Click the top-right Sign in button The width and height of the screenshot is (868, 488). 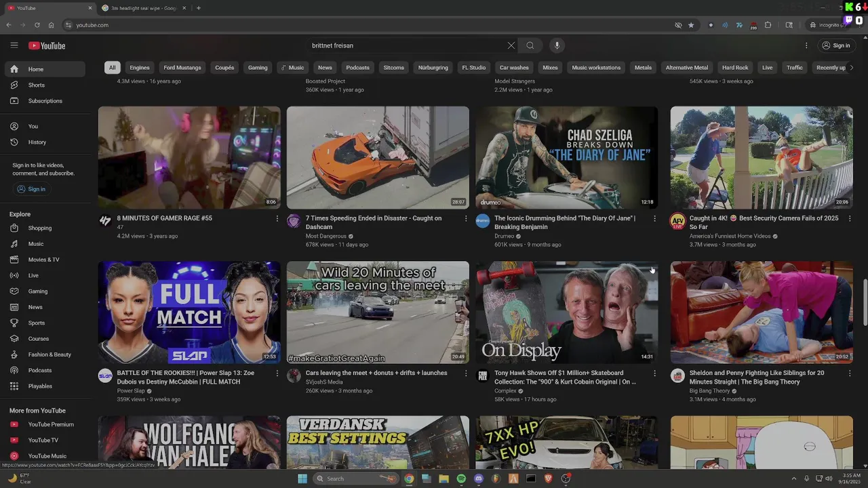click(835, 45)
